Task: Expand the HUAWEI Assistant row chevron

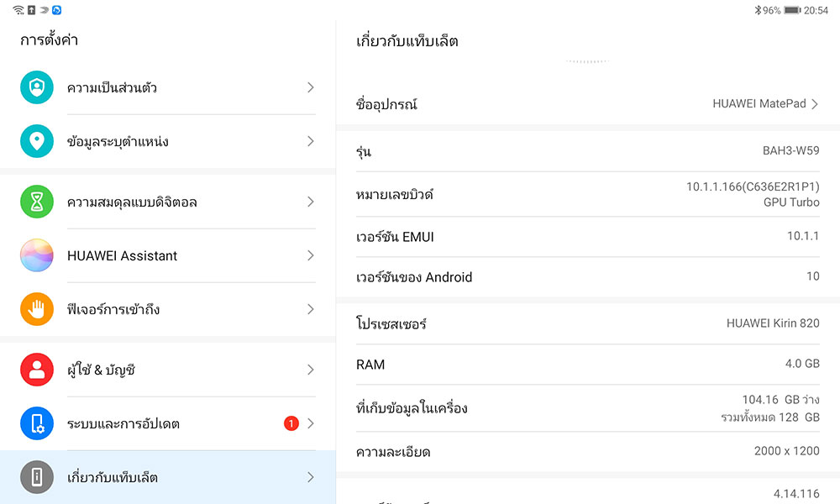Action: coord(310,255)
